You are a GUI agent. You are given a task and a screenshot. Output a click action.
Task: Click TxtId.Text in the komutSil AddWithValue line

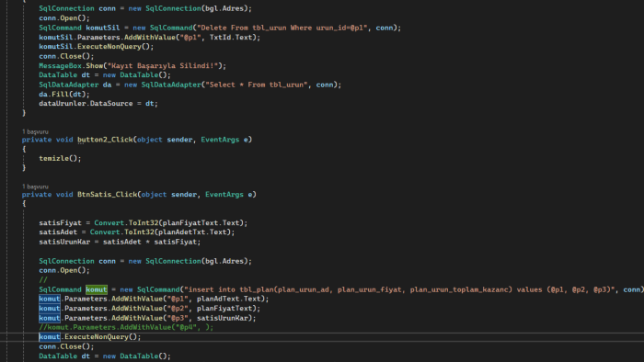tap(233, 37)
